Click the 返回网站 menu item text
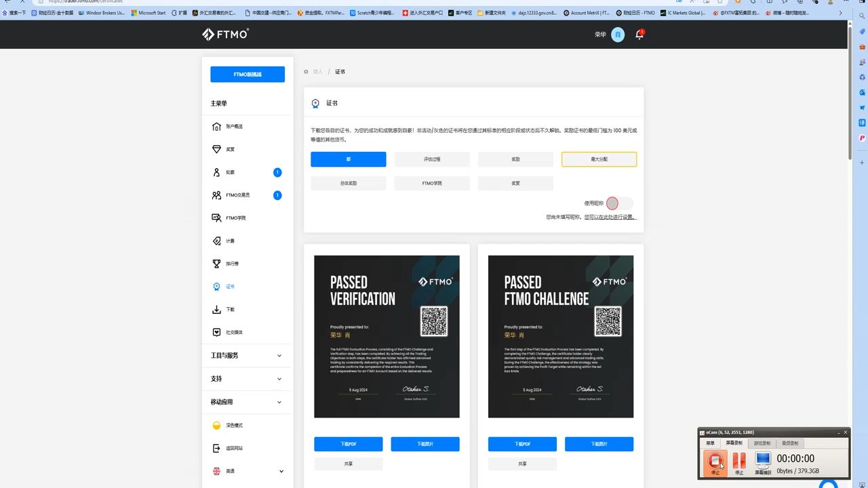Screen dimensions: 868x488 tap(234, 448)
